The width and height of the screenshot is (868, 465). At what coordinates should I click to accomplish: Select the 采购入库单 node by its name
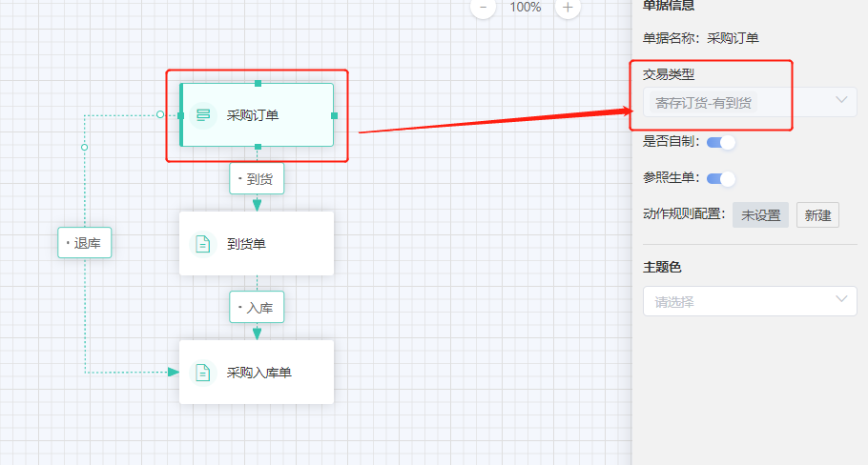[x=258, y=373]
